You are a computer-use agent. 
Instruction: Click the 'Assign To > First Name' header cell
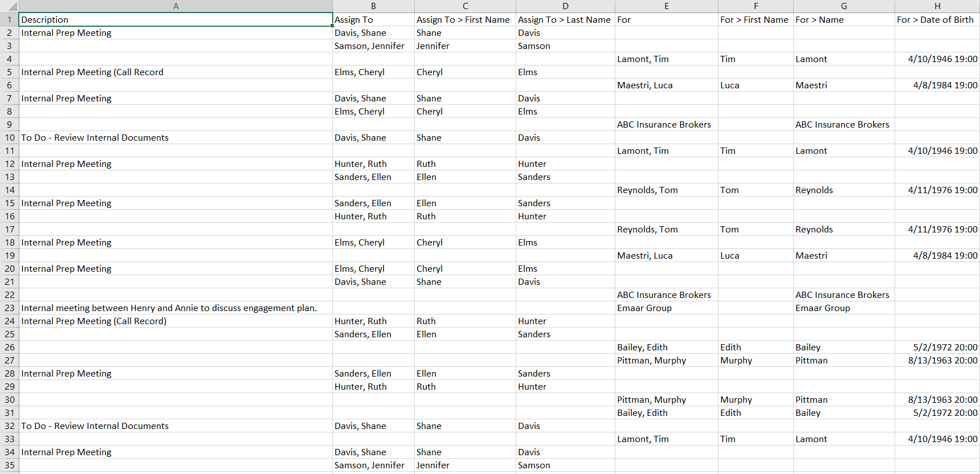click(463, 20)
